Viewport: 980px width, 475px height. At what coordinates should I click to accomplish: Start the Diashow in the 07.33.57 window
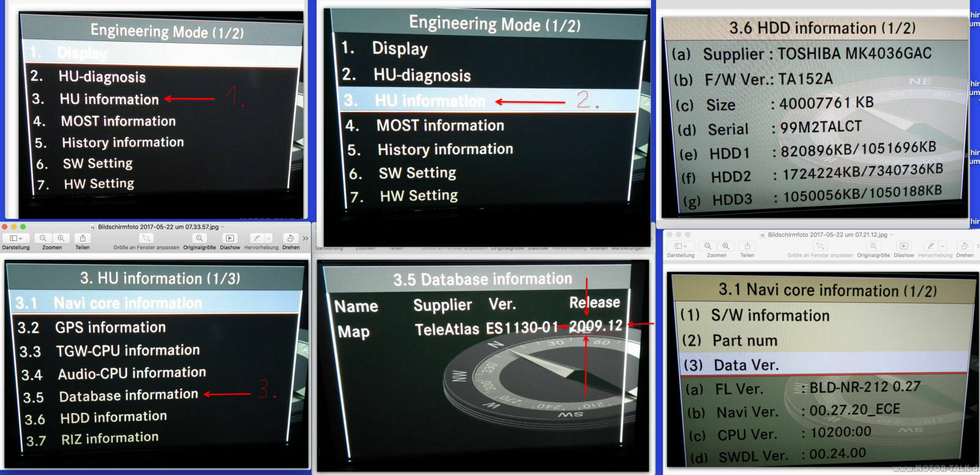[x=230, y=238]
